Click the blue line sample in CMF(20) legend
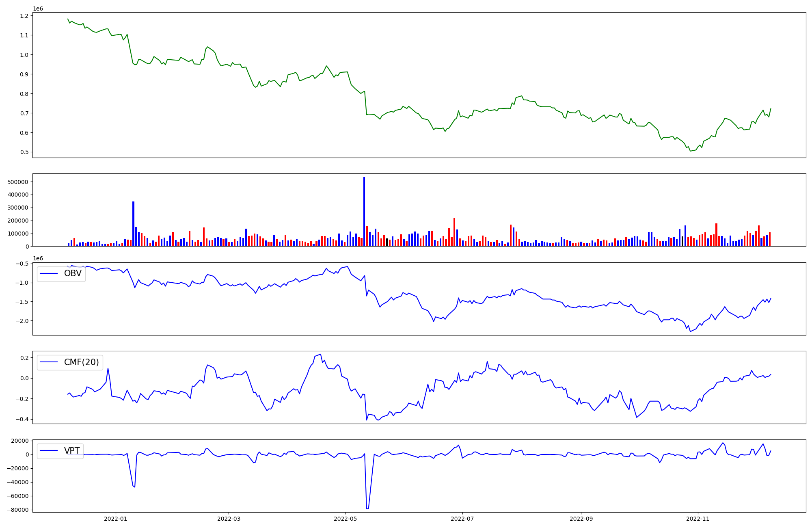This screenshot has width=812, height=528. coord(49,363)
